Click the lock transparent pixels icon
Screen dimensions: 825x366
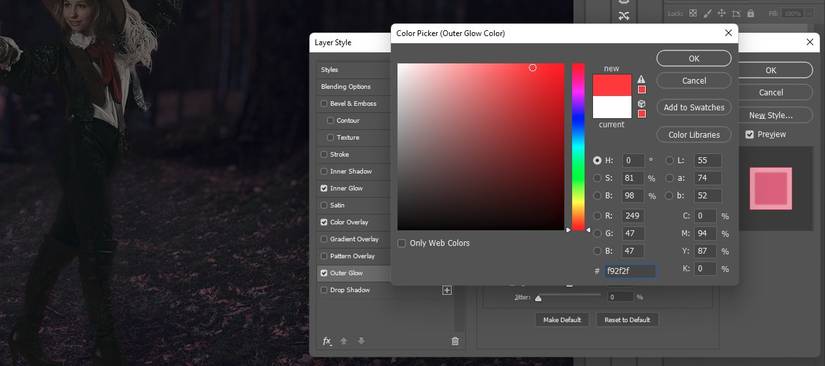click(x=693, y=13)
